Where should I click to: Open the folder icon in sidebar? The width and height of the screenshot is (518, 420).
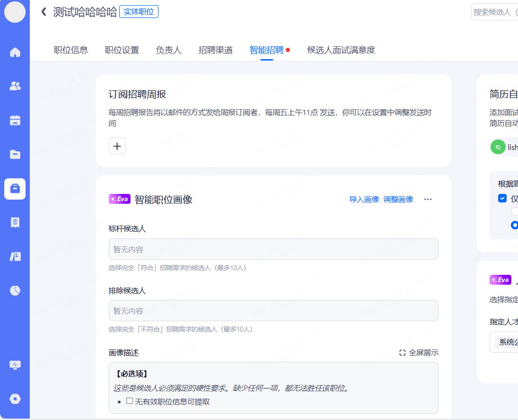pyautogui.click(x=15, y=154)
